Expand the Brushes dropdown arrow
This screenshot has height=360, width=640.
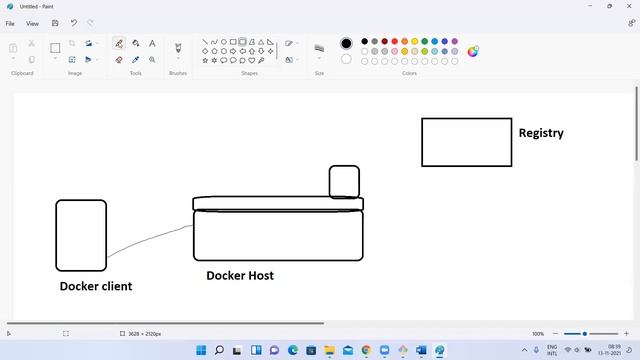178,59
